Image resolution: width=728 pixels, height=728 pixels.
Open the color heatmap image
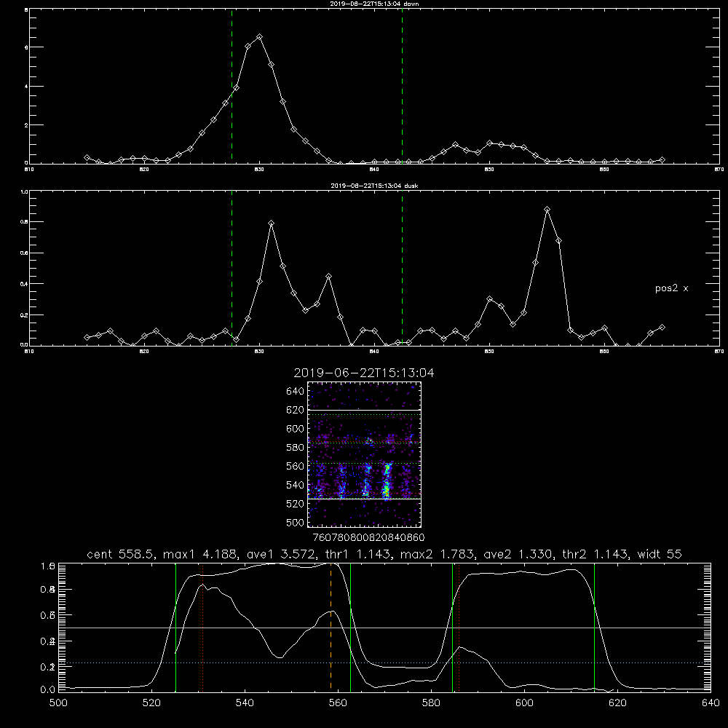pos(364,454)
